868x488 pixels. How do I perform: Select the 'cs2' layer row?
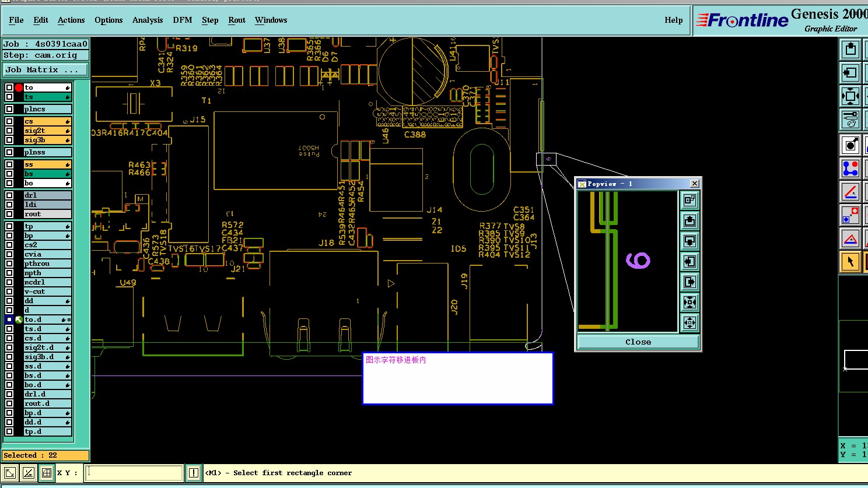[47, 245]
